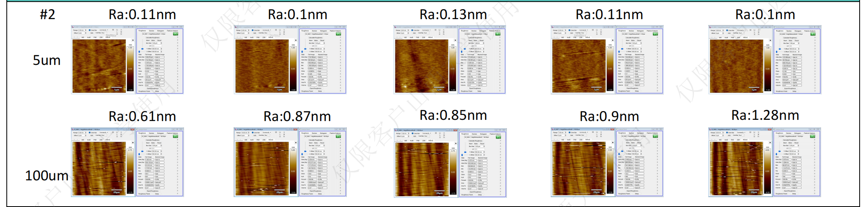The height and width of the screenshot is (207, 868).
Task: Click the 3D icon in Ra:0.61nm window
Action: (x=113, y=133)
